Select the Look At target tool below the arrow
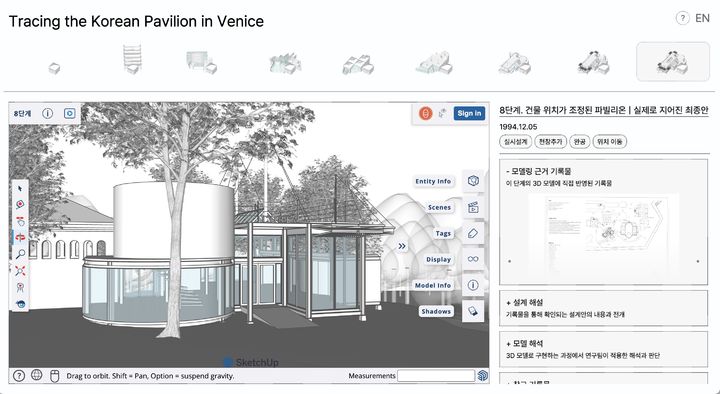This screenshot has width=720, height=394. pyautogui.click(x=20, y=205)
